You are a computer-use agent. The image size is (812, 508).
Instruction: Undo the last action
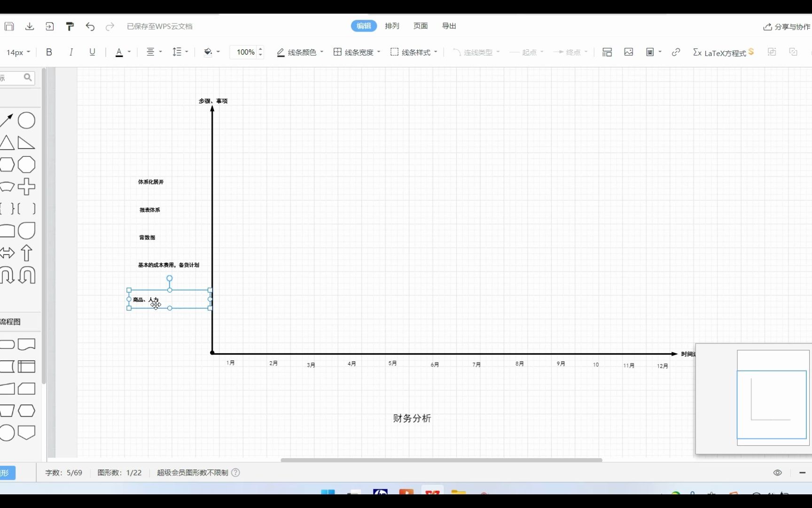click(90, 26)
